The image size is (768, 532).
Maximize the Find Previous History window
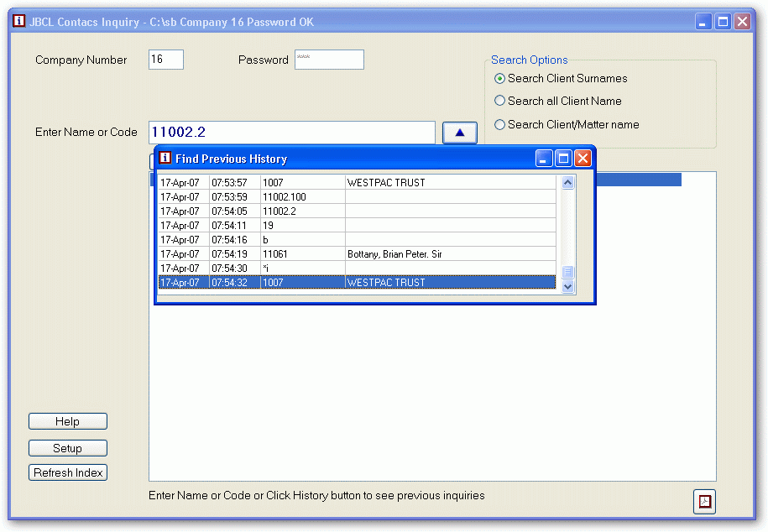pyautogui.click(x=563, y=158)
